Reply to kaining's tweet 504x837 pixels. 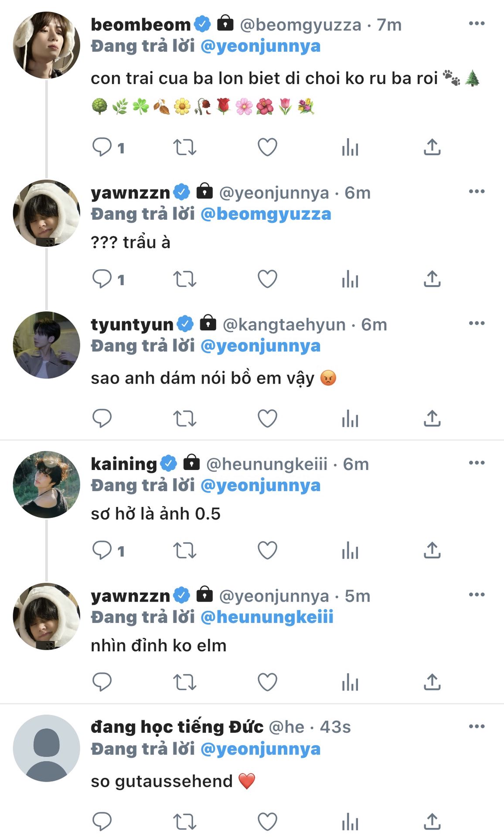[x=102, y=550]
